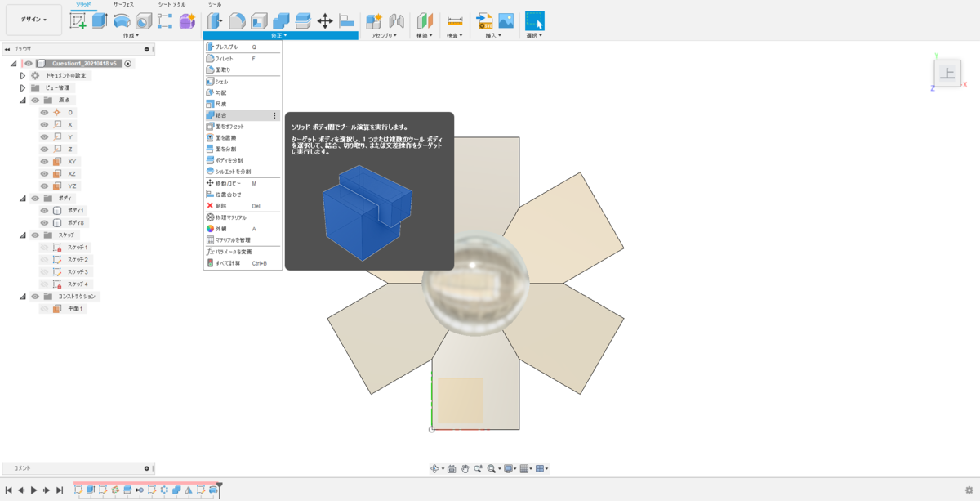Open timeline settings gear icon
The width and height of the screenshot is (980, 501).
pyautogui.click(x=969, y=490)
